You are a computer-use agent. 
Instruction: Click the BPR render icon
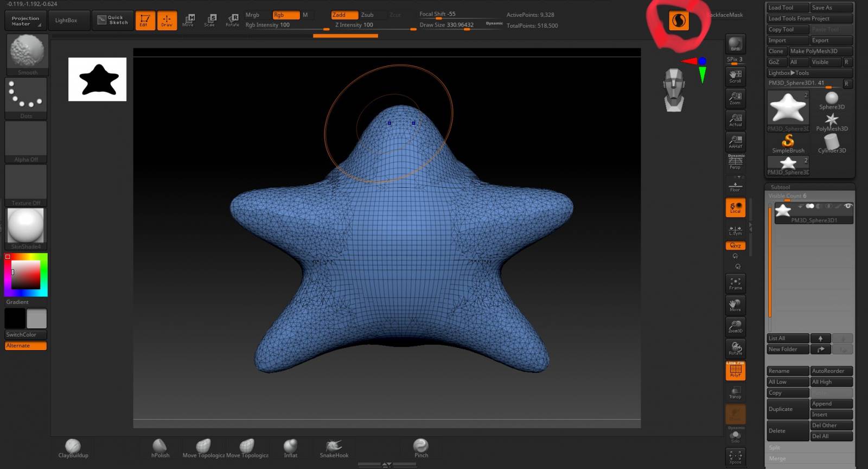point(735,44)
